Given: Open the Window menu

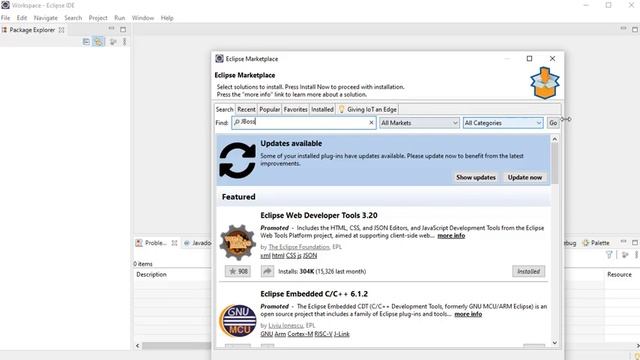Looking at the screenshot, I should pos(143,18).
